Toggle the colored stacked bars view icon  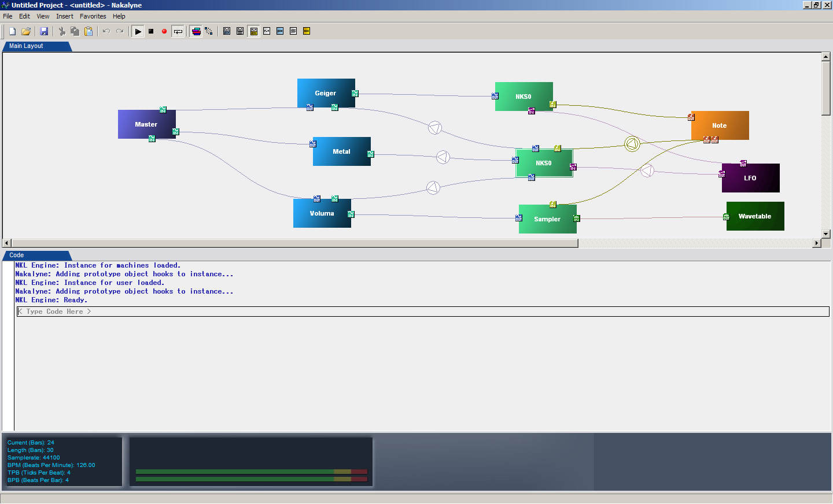pyautogui.click(x=196, y=31)
